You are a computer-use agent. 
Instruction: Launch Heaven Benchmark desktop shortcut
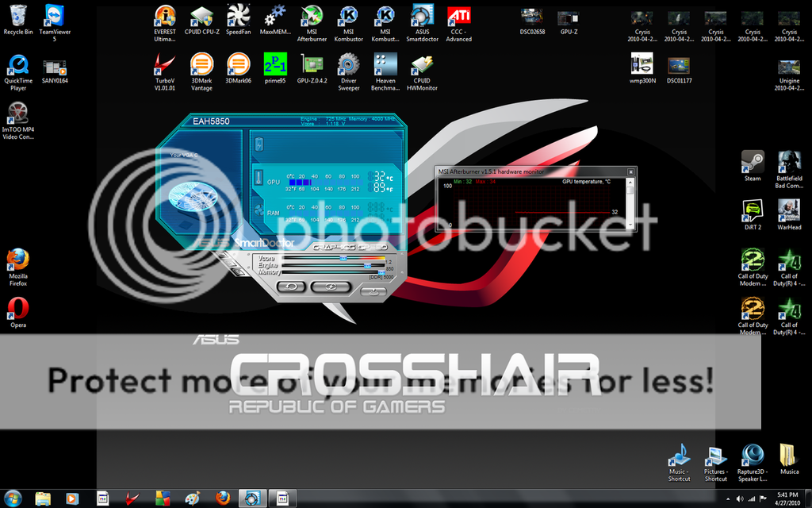pyautogui.click(x=385, y=71)
